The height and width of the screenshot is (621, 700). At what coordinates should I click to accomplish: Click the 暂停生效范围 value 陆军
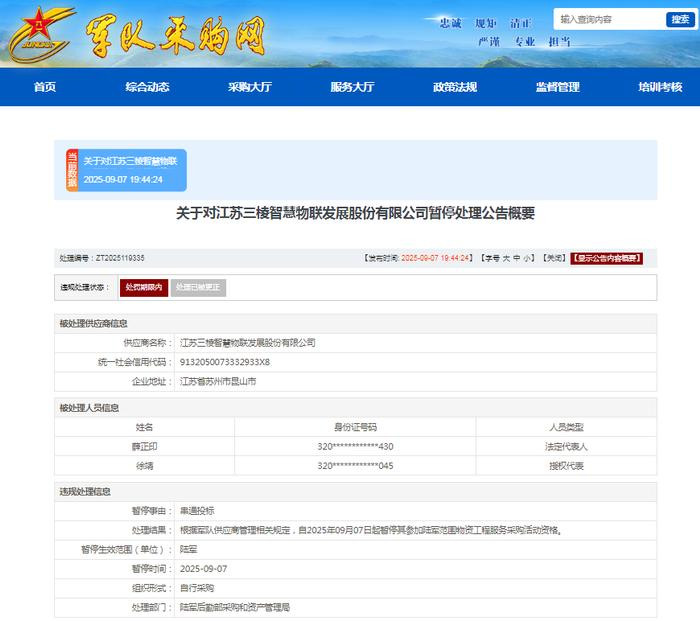coord(188,550)
